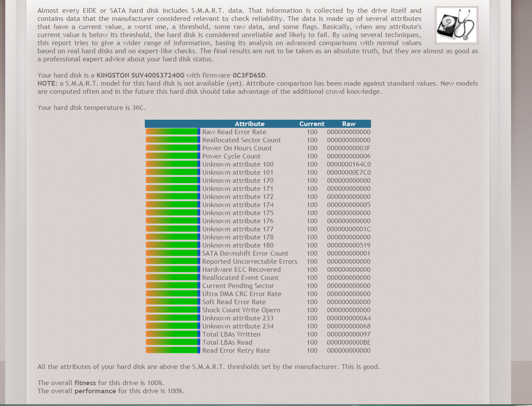Select Ultra DMA CRC Error Rate label
The height and width of the screenshot is (406, 532).
click(242, 294)
